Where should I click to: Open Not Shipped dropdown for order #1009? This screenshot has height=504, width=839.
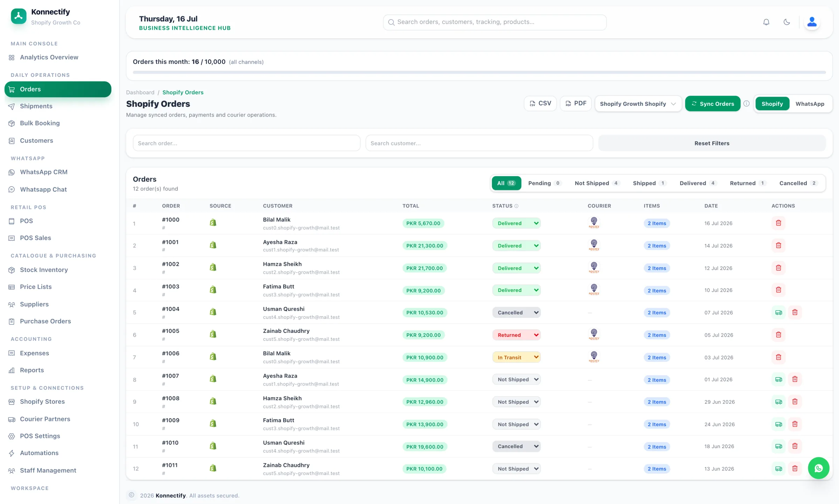(x=516, y=424)
